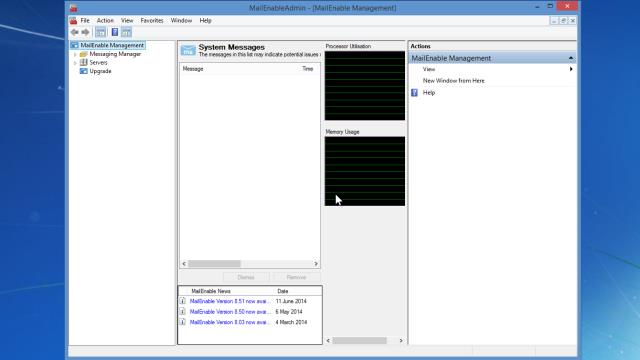Image resolution: width=640 pixels, height=360 pixels.
Task: Click the MailEnableAdmin title bar app icon
Action: click(73, 8)
